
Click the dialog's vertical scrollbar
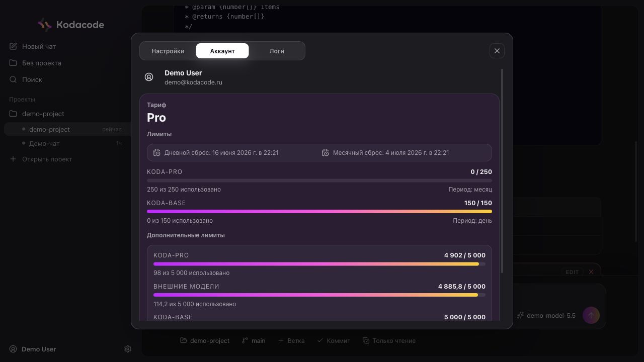point(502,171)
